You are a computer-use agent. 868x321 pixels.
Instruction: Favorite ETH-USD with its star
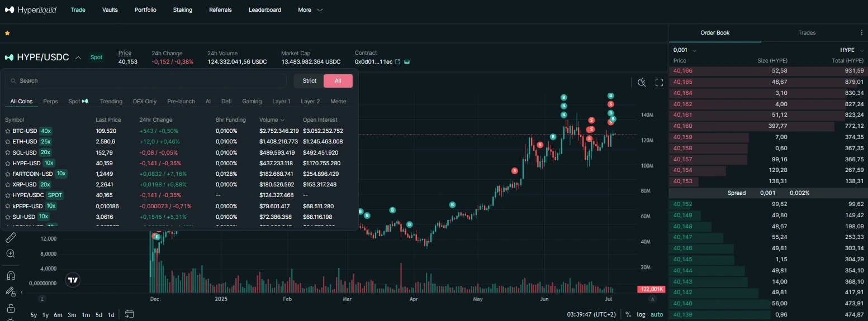[x=7, y=142]
